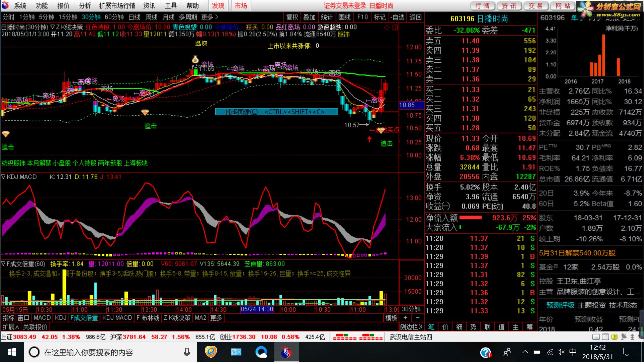644x362 pixels.
Task: Select the 30分钟 period
Action: (x=91, y=17)
